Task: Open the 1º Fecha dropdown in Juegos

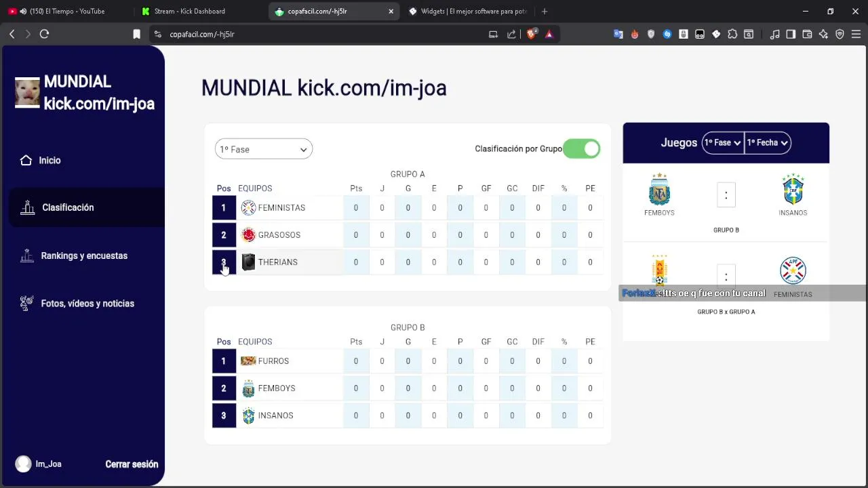Action: coord(767,142)
